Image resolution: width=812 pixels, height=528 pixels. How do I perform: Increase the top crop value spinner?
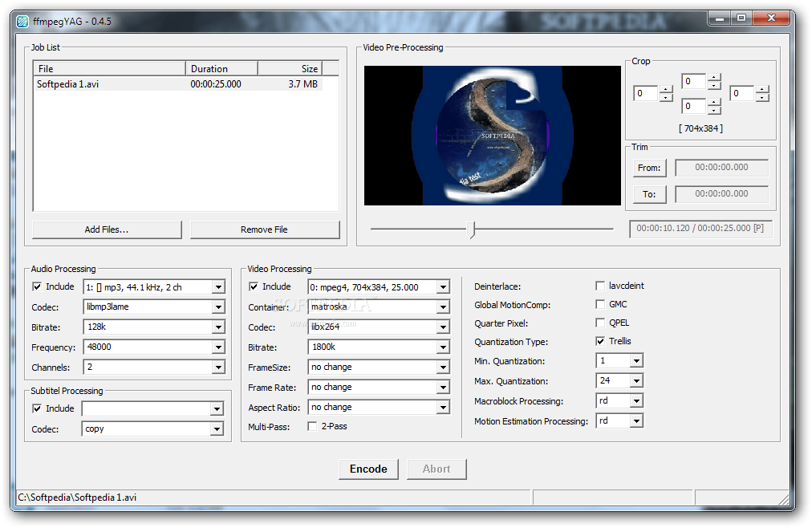tap(714, 78)
